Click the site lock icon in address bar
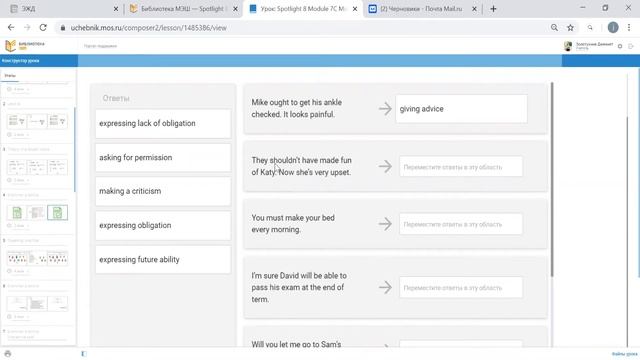 point(62,28)
